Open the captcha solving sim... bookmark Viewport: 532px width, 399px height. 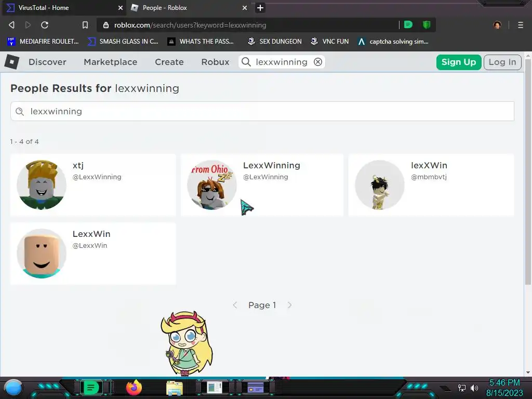click(393, 42)
